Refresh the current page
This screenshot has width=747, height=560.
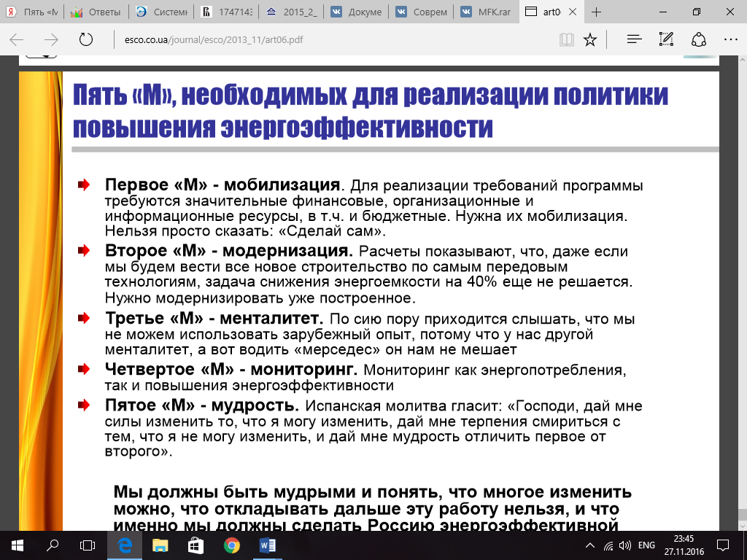(86, 39)
